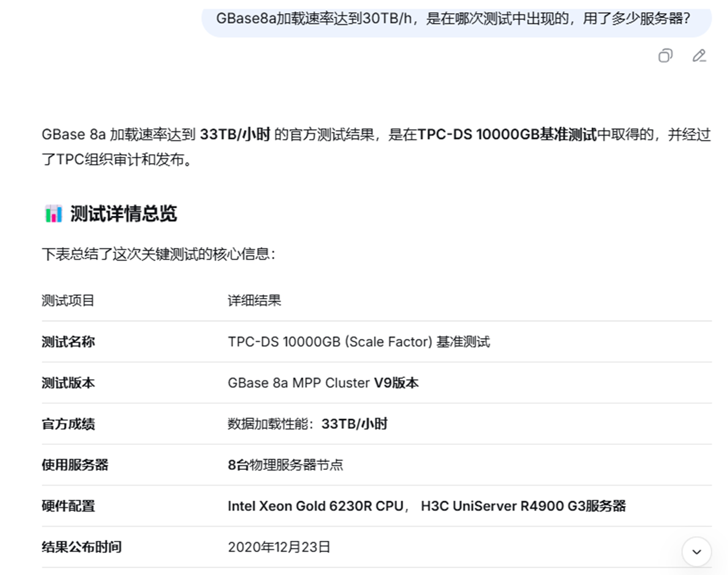Click the row label 结果公布时间
Viewport: 728px width, 575px height.
point(82,547)
